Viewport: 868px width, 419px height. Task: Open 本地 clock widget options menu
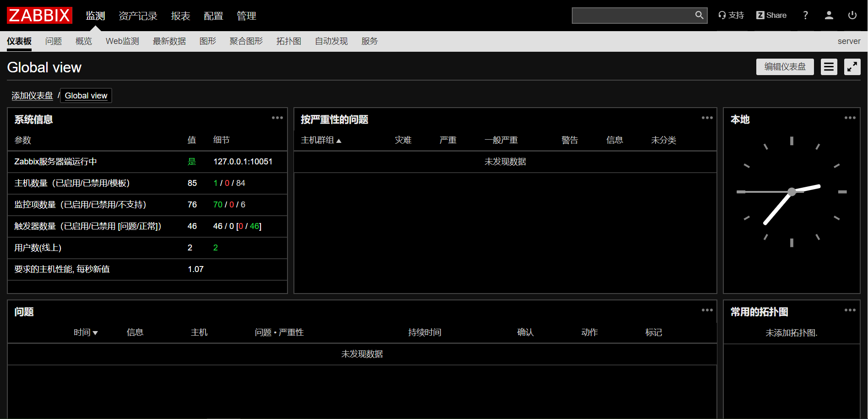pos(850,118)
